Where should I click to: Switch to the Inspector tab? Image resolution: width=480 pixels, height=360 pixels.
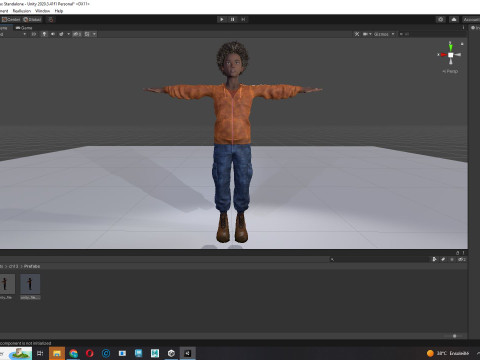[x=475, y=28]
